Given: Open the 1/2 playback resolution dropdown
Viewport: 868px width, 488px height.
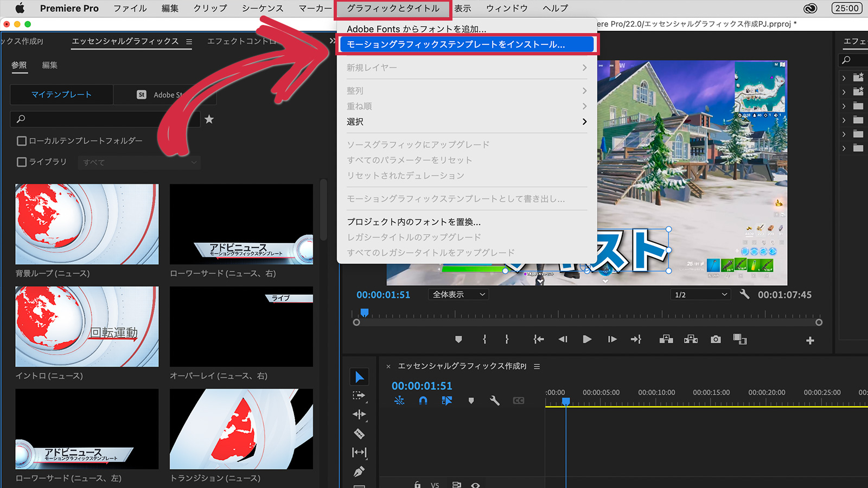Looking at the screenshot, I should pos(700,294).
